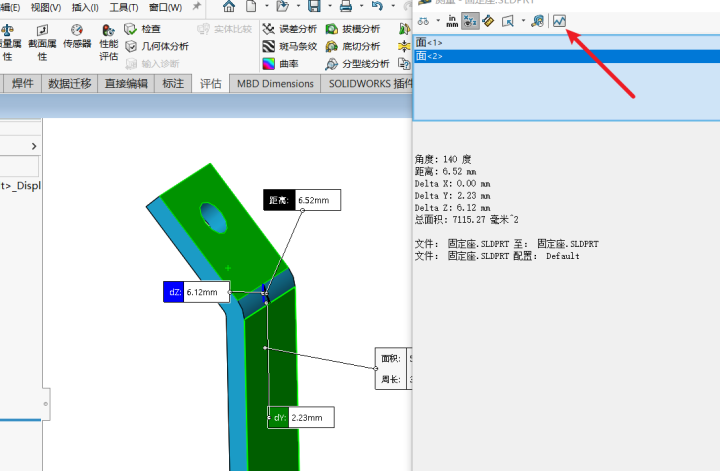Switch to the MBD Dimensions tab
This screenshot has width=720, height=471.
(x=275, y=84)
